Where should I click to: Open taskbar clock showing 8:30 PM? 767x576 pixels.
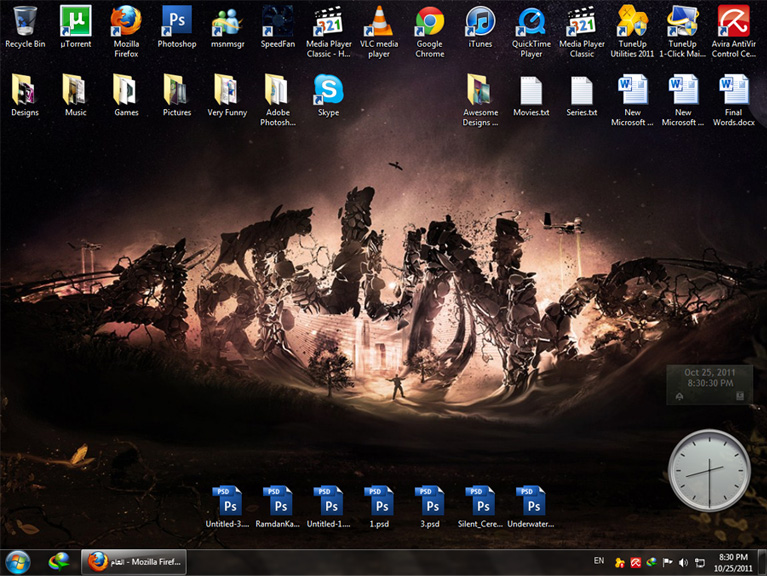tap(733, 562)
